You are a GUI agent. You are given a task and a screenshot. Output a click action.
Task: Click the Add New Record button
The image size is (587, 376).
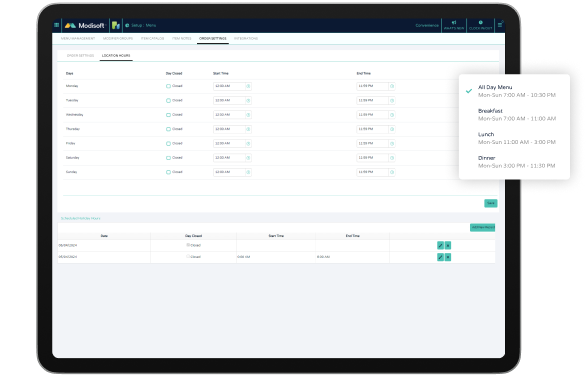click(483, 228)
